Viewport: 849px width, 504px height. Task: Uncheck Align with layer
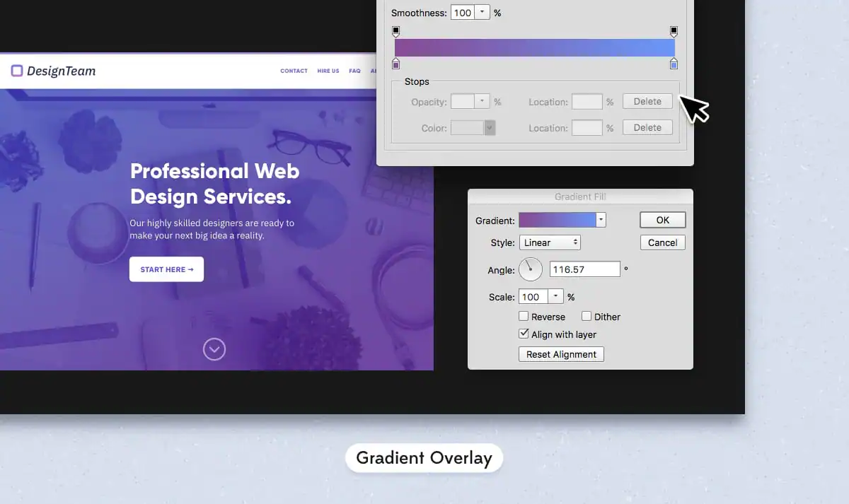point(523,334)
